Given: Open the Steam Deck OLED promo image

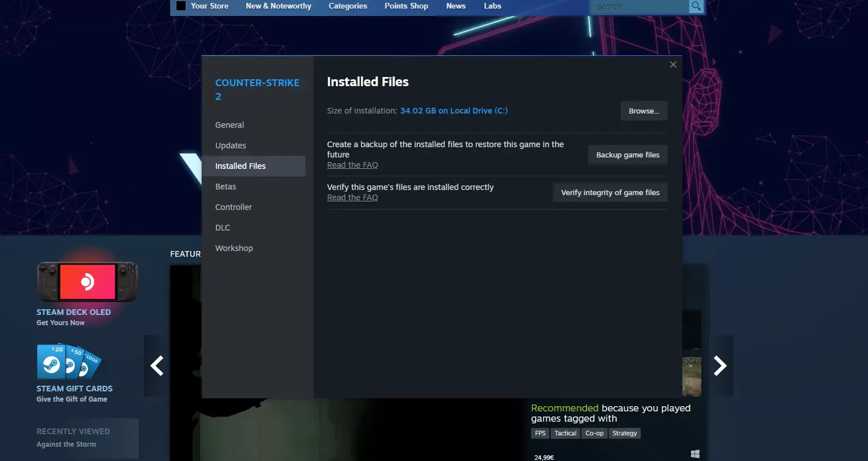Looking at the screenshot, I should (x=87, y=282).
